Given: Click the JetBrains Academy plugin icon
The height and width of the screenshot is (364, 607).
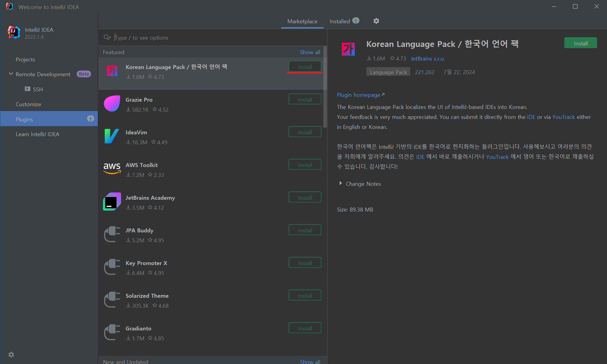Looking at the screenshot, I should [x=112, y=202].
